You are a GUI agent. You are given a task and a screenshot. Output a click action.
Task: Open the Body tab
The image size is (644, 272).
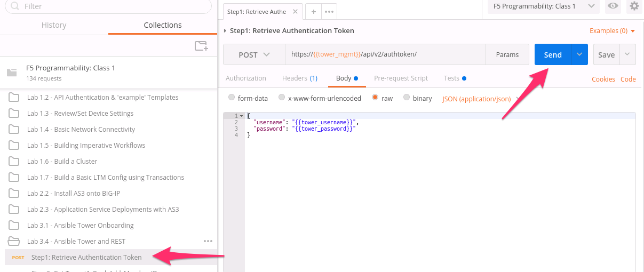tap(347, 78)
